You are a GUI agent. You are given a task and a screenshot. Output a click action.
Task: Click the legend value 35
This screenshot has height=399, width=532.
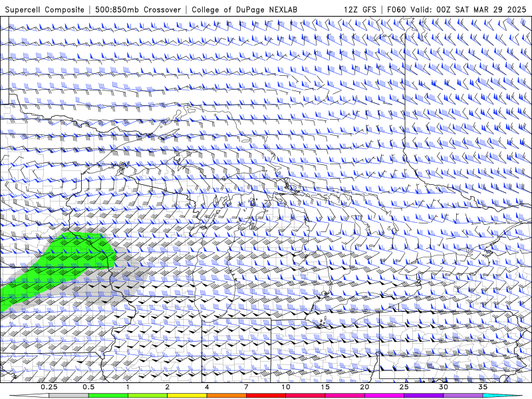tap(483, 387)
